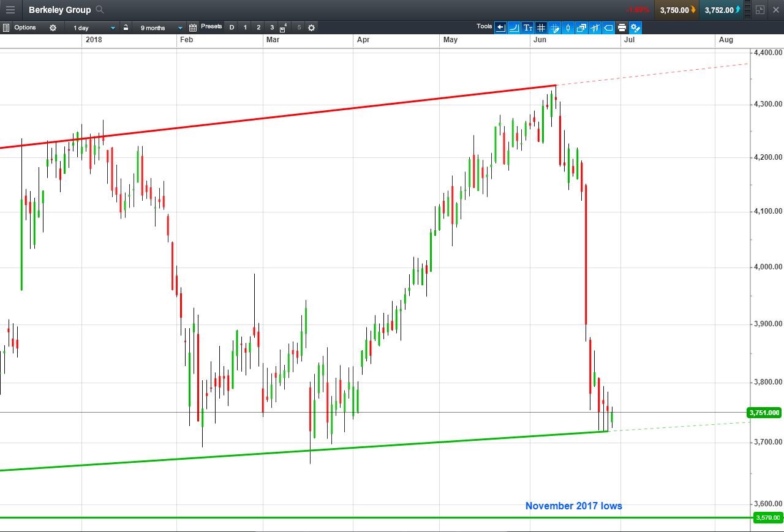The image size is (784, 532).
Task: Open drawing tools settings gear
Action: tap(635, 28)
